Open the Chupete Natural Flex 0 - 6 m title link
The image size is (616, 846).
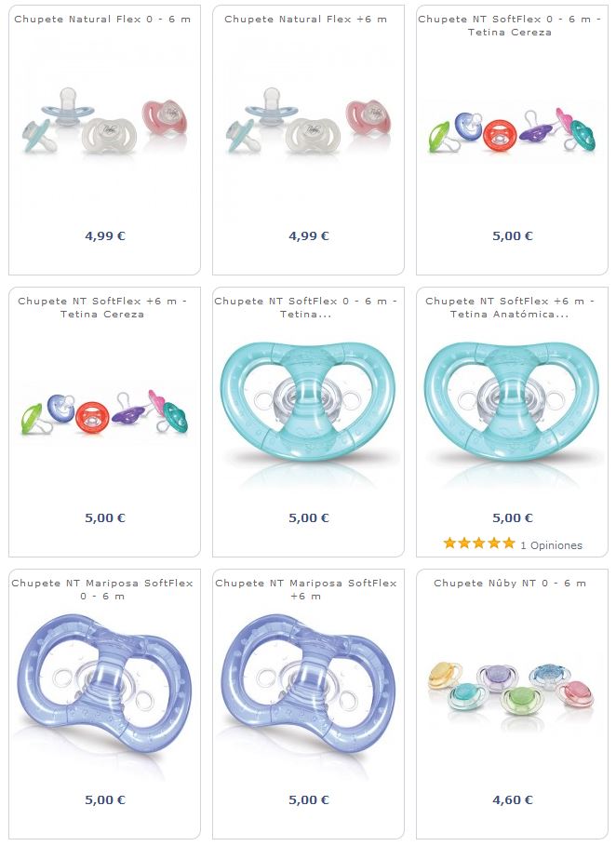tap(102, 19)
